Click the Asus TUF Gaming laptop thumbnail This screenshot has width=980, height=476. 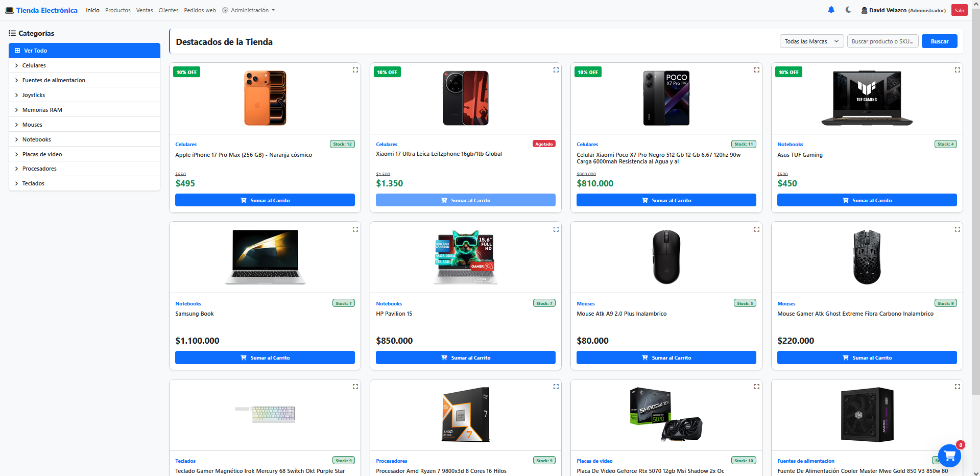click(x=867, y=98)
